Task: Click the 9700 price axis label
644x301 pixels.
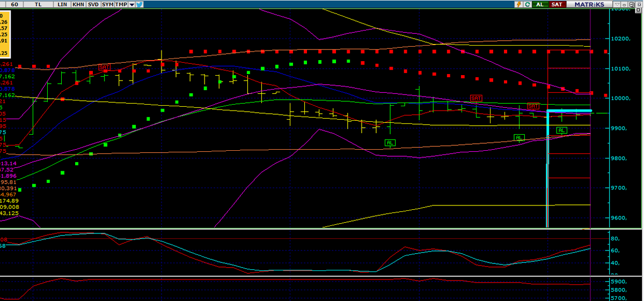Action: (x=619, y=188)
